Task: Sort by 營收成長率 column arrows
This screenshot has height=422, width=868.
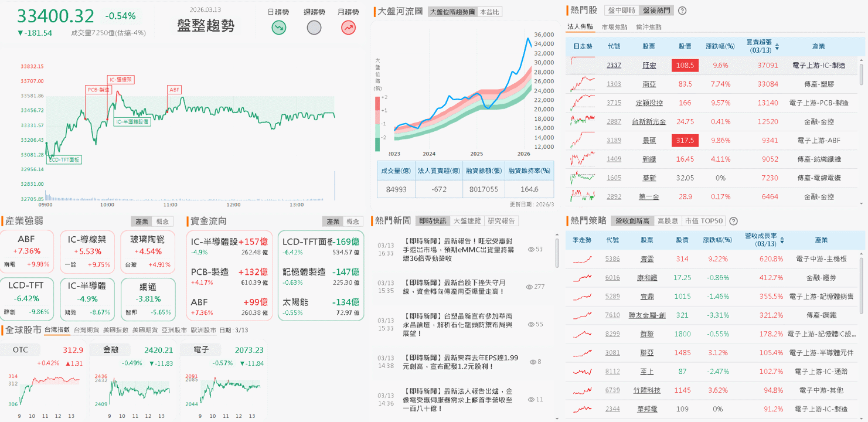Action: coord(781,240)
